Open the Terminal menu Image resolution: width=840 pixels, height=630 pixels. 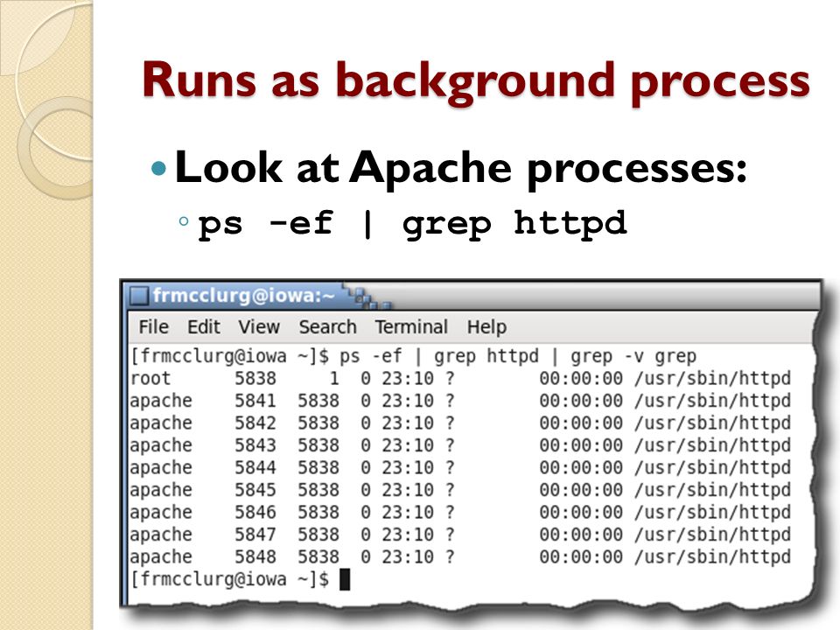[x=411, y=326]
